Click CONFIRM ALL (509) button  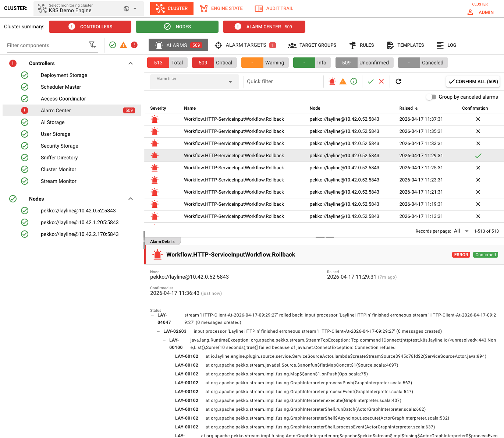tap(473, 81)
